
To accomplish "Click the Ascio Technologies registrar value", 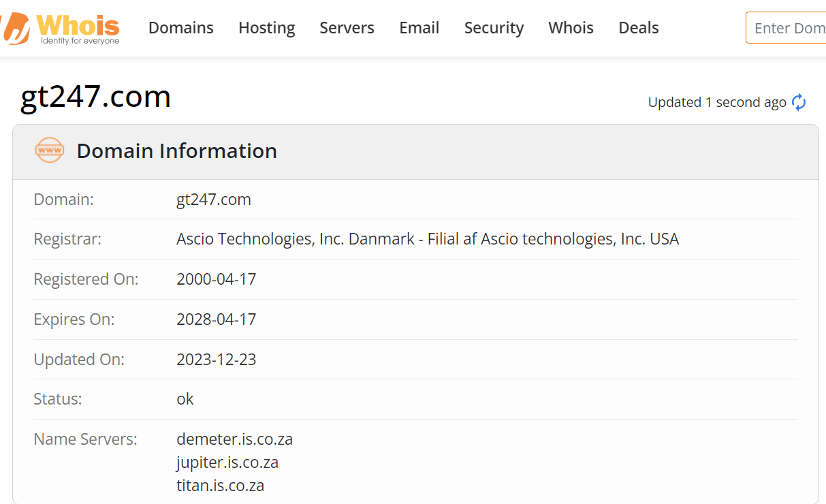I will click(x=428, y=239).
